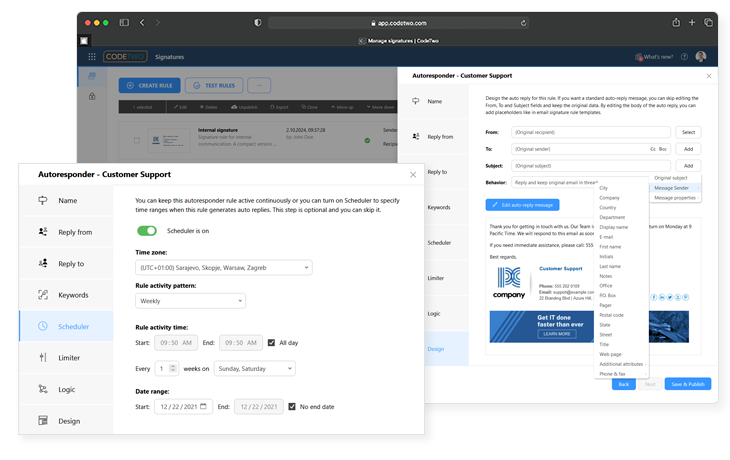Select the Keywords step icon
The image size is (730, 460).
[43, 295]
